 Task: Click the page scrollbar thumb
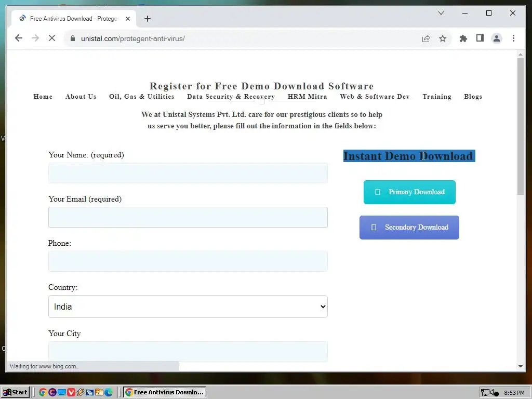click(x=521, y=126)
